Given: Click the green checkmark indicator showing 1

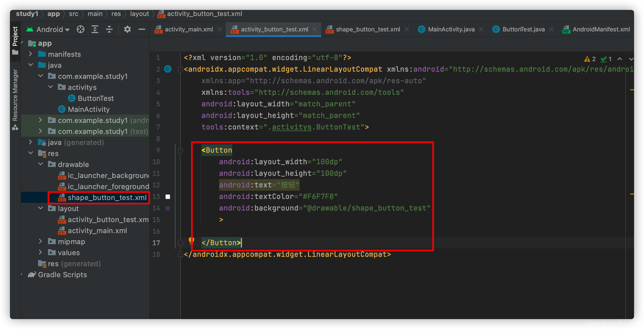Looking at the screenshot, I should pos(606,59).
